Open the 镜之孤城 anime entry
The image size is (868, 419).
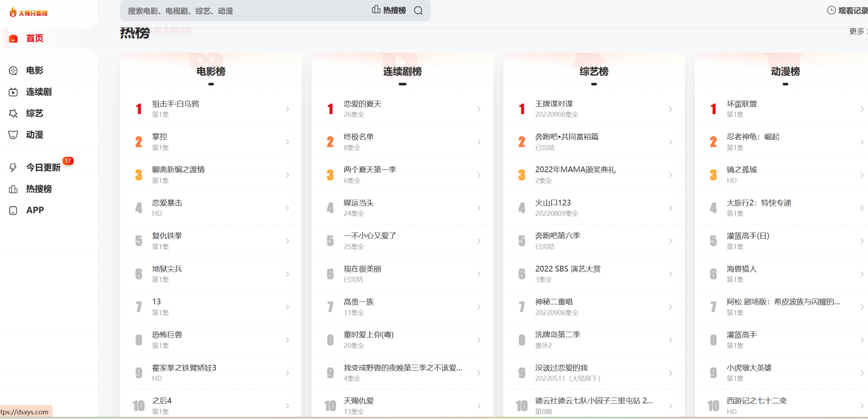click(x=742, y=170)
